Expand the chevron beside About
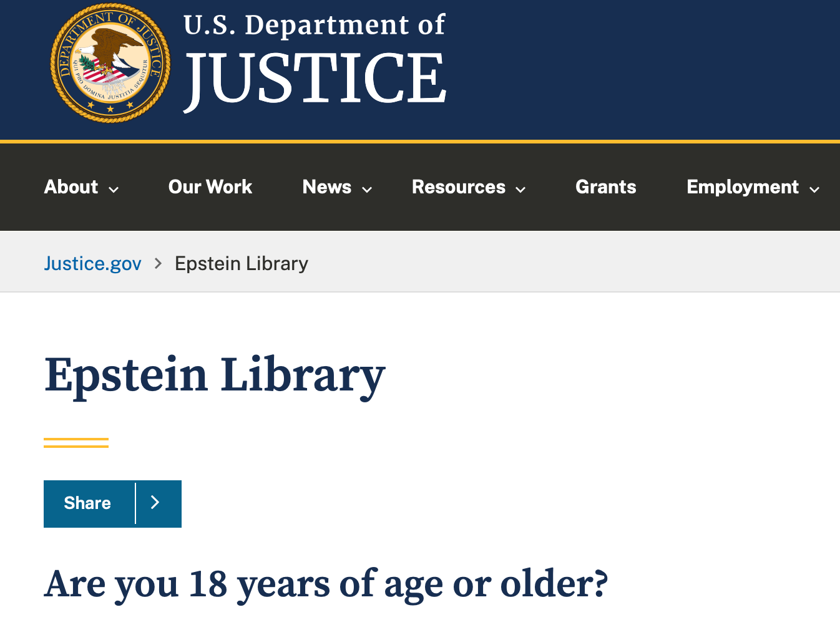 [x=114, y=190]
